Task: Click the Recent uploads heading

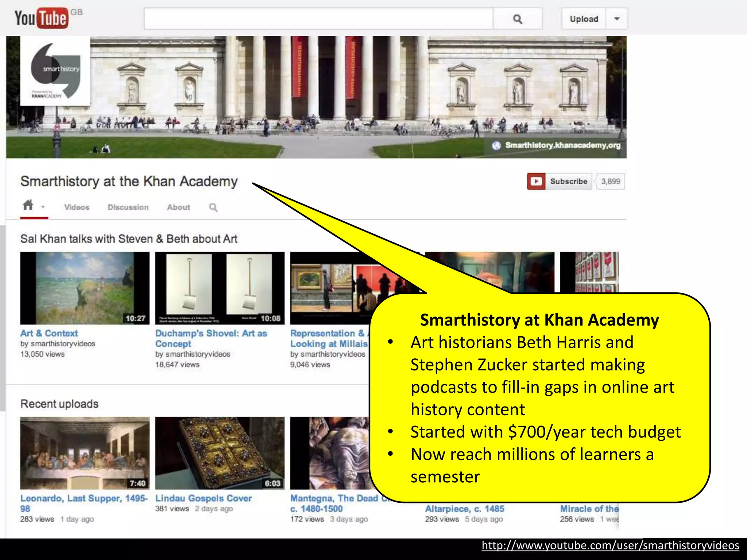Action: pos(59,404)
